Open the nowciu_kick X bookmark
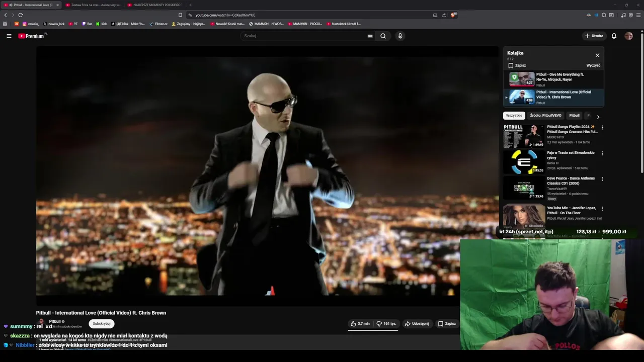The width and height of the screenshot is (644, 362). (54, 24)
